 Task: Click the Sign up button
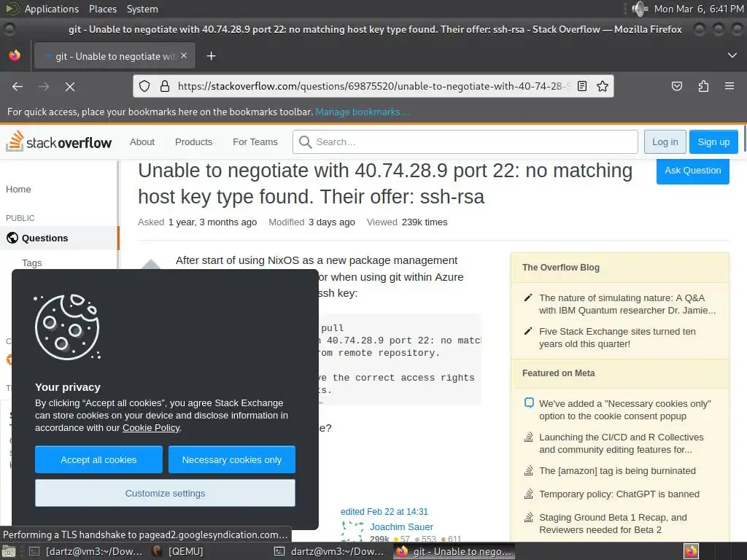click(713, 142)
